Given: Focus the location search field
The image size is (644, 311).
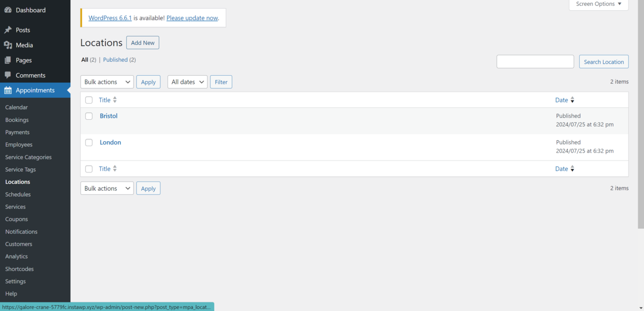Looking at the screenshot, I should 535,62.
